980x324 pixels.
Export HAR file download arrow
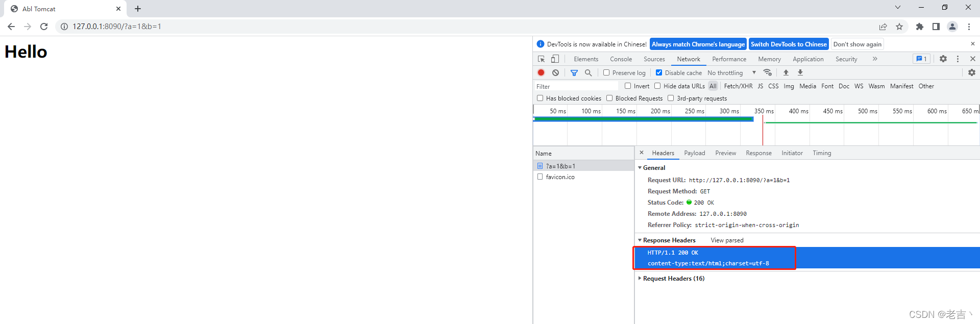[x=800, y=73]
